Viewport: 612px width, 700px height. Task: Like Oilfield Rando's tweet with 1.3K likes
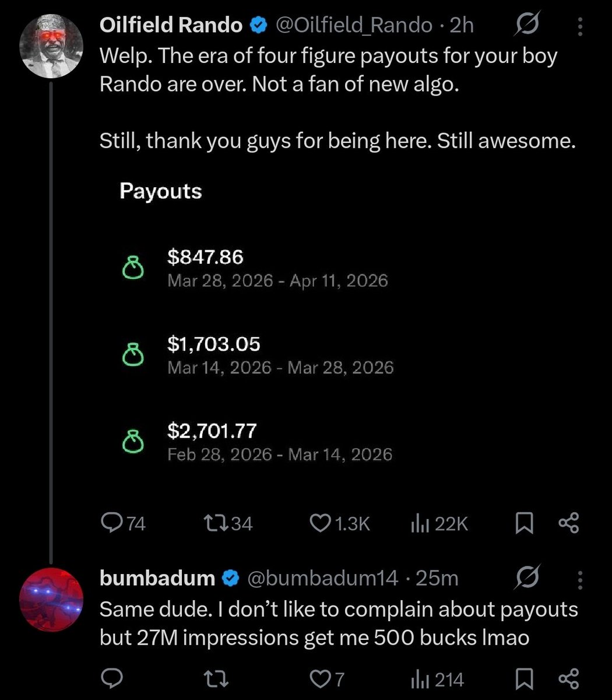(x=319, y=523)
